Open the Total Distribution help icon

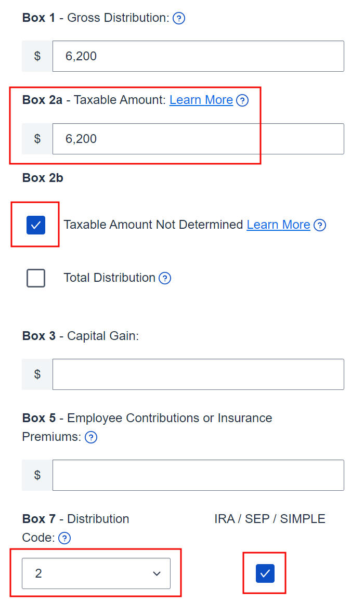[x=165, y=278]
